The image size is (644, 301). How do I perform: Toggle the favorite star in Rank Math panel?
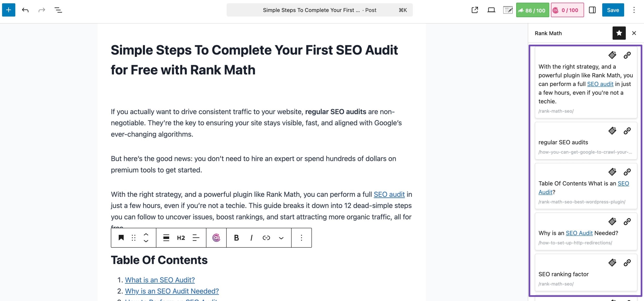(619, 33)
